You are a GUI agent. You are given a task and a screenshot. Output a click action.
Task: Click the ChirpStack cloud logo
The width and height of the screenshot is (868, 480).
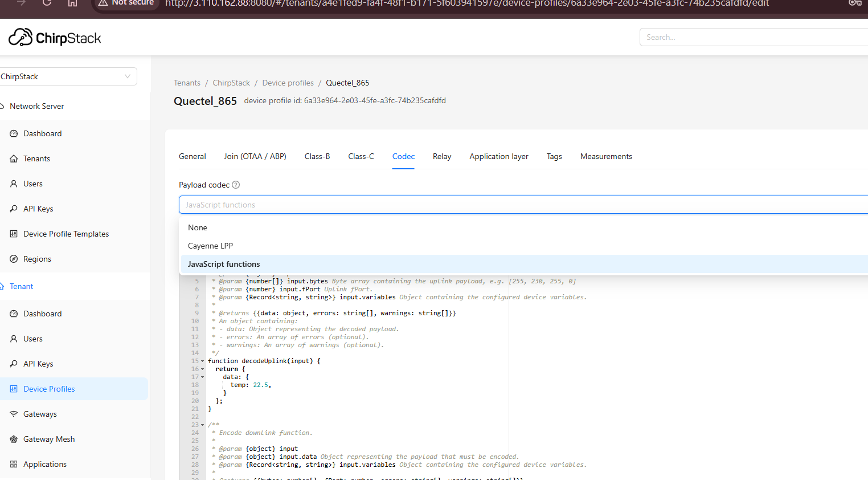click(x=21, y=38)
